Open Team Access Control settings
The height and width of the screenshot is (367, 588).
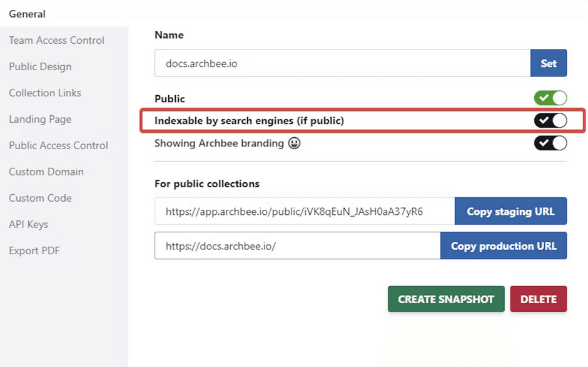(x=56, y=40)
